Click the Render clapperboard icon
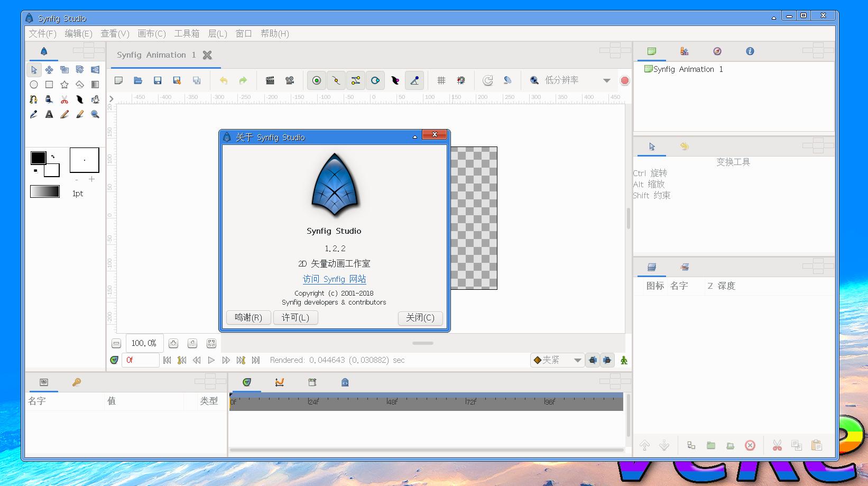The height and width of the screenshot is (486, 868). coord(270,80)
